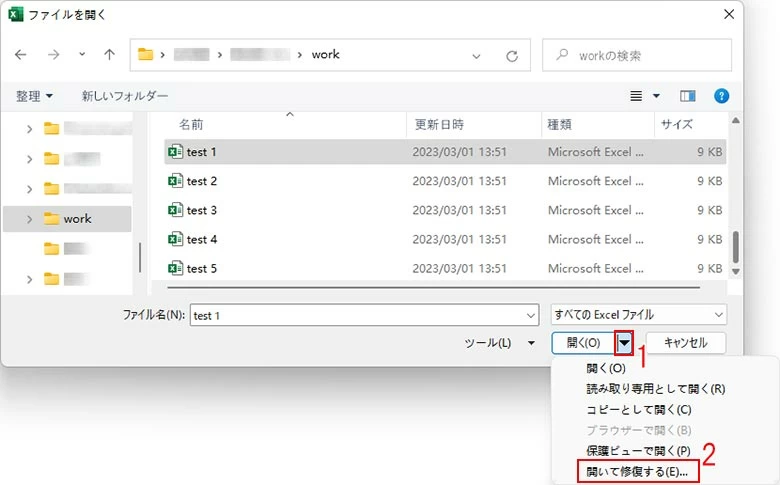Click the Excel icon of test 2

(x=175, y=181)
